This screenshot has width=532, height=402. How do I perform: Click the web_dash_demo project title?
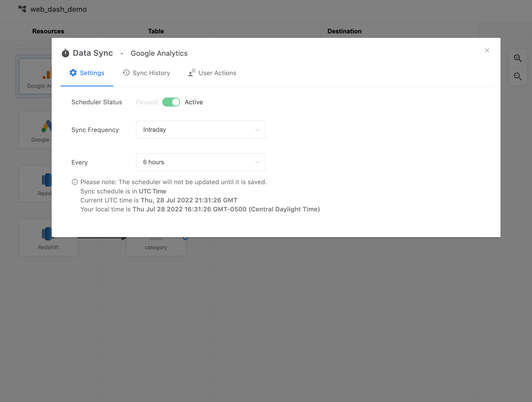coord(59,9)
